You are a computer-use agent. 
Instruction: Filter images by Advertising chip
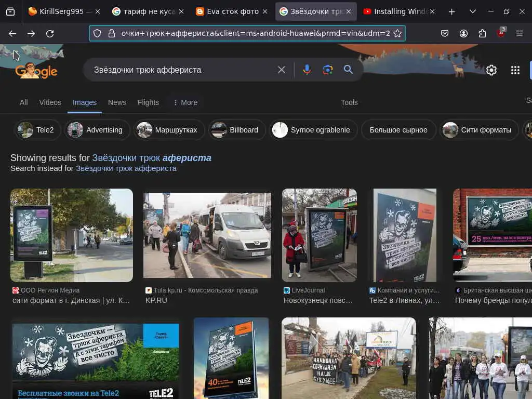pos(97,130)
